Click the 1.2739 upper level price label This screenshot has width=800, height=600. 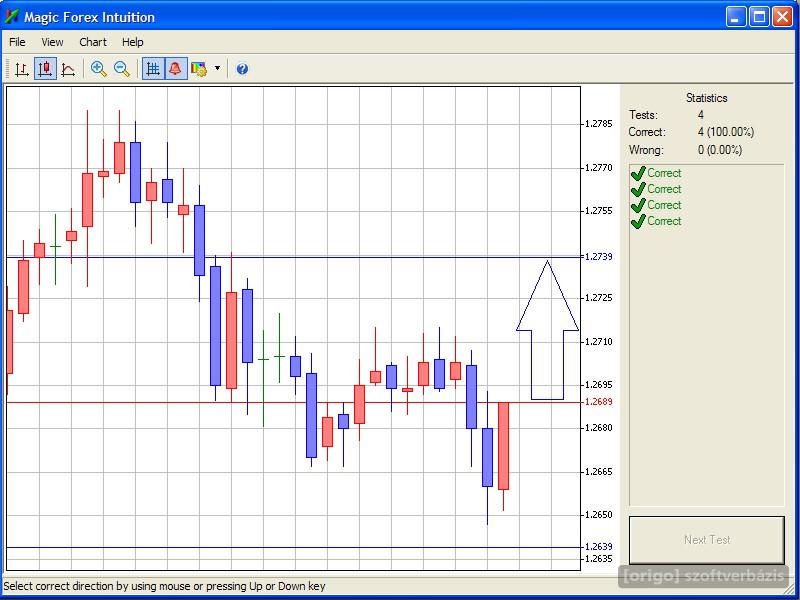point(599,257)
